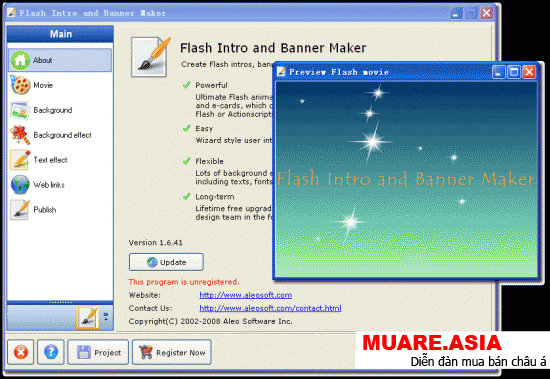Select the Publish menu label

[45, 210]
